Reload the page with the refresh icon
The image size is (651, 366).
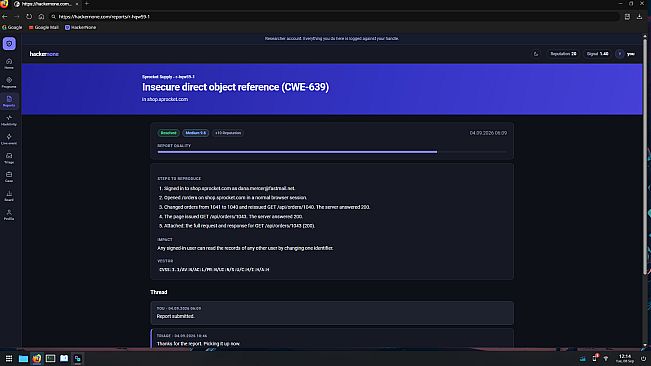click(29, 17)
